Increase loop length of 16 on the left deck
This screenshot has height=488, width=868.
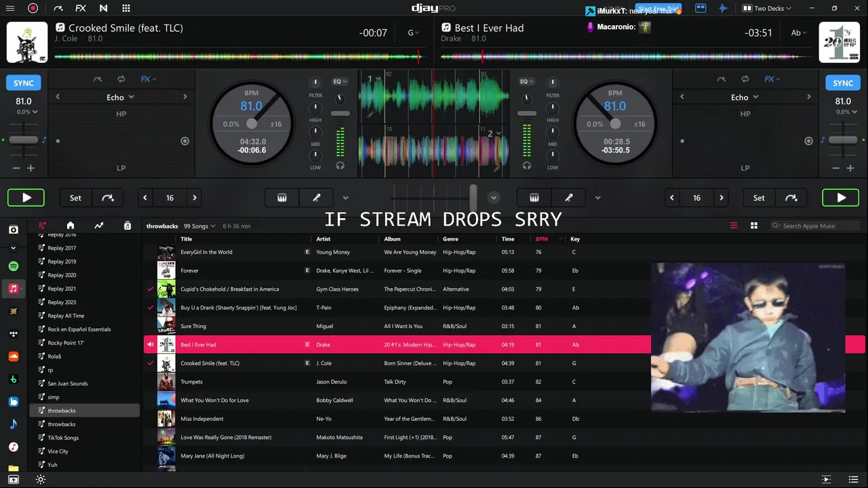pos(195,198)
